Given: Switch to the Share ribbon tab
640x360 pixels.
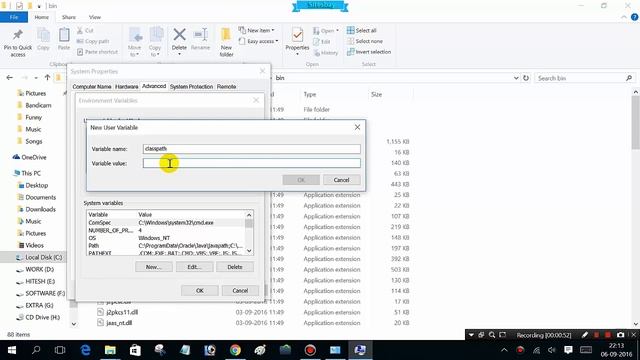Looking at the screenshot, I should [69, 17].
